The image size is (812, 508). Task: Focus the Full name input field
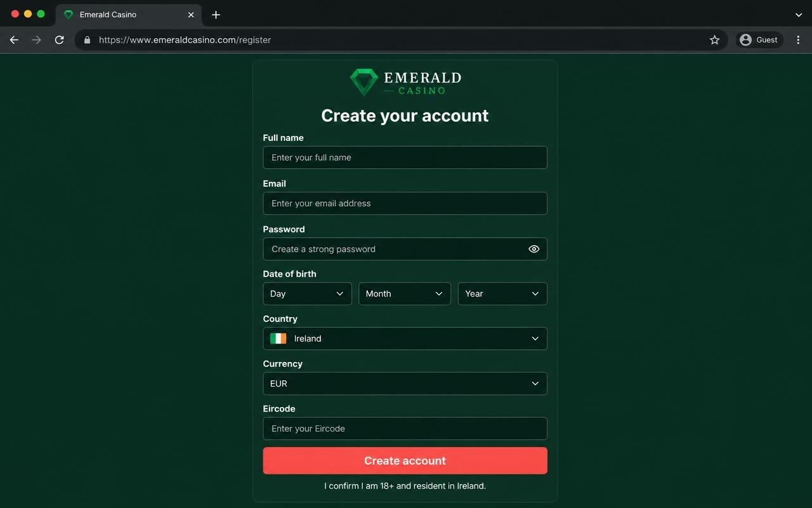click(405, 157)
